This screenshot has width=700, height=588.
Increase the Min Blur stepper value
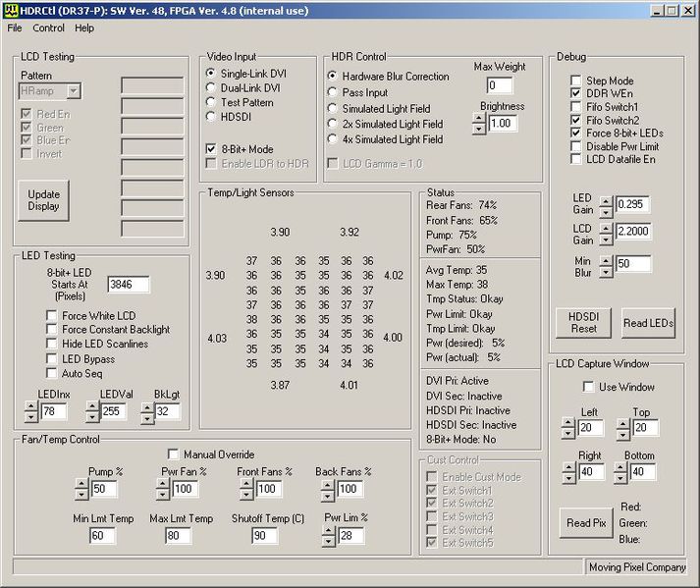pyautogui.click(x=605, y=258)
